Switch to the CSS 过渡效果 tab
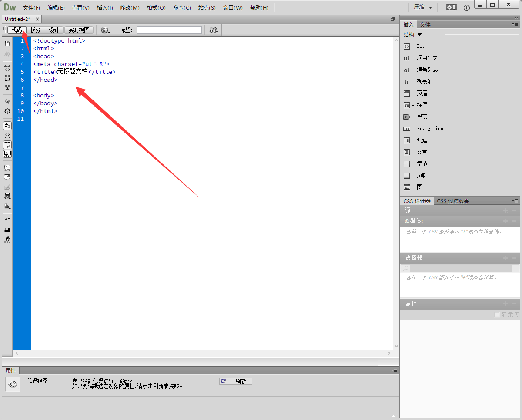Screen dimensions: 522x420 pos(453,201)
